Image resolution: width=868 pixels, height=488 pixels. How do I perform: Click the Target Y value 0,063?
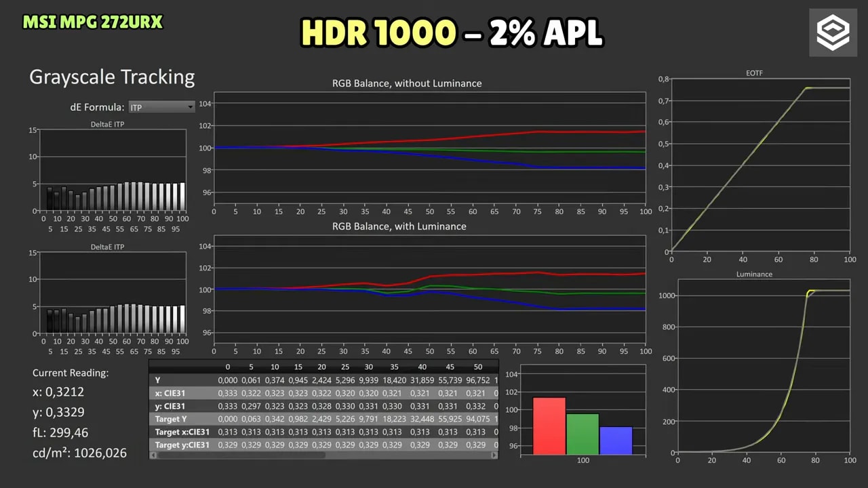251,419
